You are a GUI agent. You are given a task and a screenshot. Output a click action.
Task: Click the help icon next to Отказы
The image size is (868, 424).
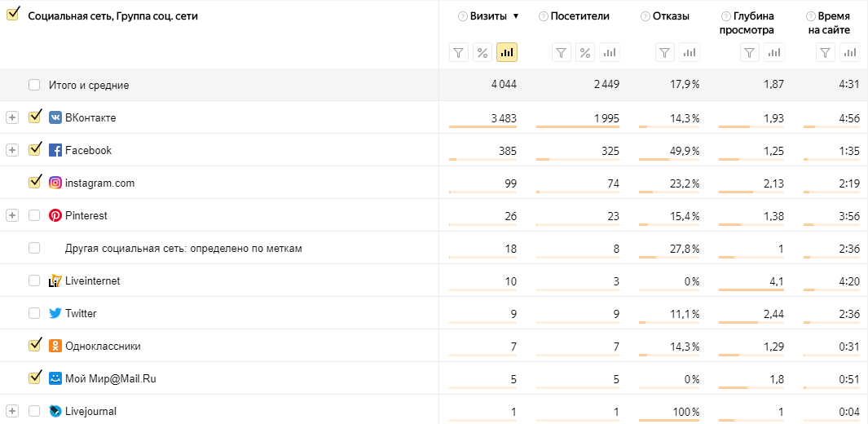pyautogui.click(x=645, y=16)
